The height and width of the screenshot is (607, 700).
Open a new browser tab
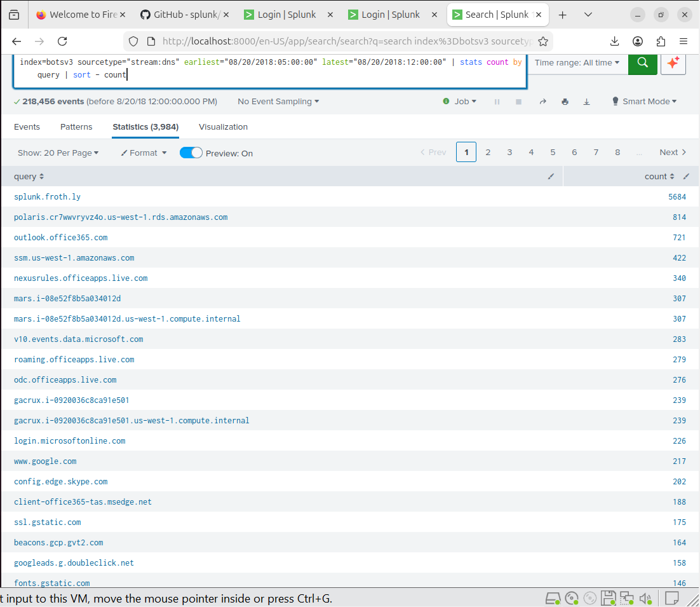coord(563,15)
